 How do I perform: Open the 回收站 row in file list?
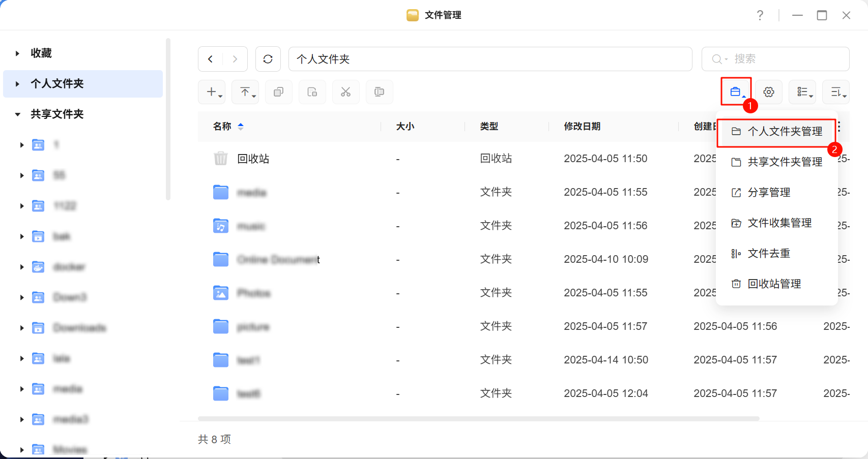tap(253, 159)
